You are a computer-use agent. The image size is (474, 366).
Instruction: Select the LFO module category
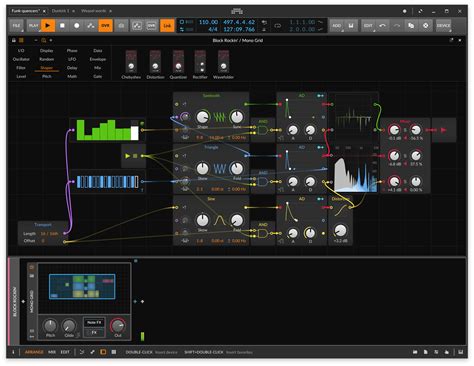pos(72,59)
